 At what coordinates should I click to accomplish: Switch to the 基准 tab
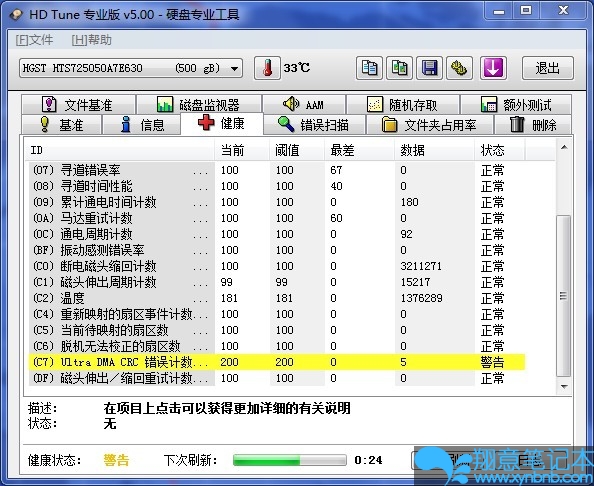[x=61, y=125]
